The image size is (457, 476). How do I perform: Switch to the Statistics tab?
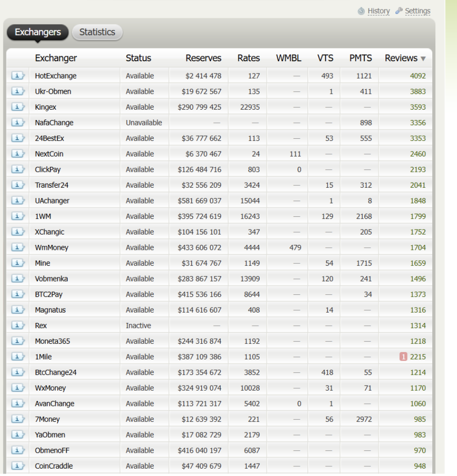(97, 32)
